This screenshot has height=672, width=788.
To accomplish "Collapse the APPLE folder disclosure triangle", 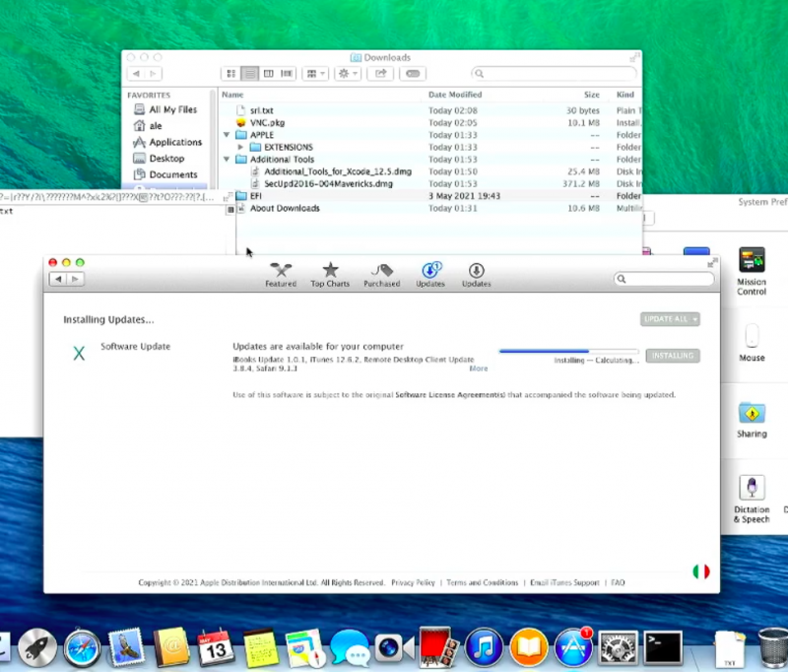I will point(227,135).
